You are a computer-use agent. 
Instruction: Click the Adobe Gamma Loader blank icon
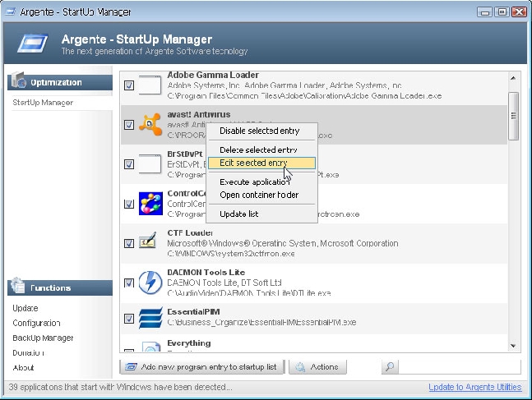pyautogui.click(x=150, y=85)
